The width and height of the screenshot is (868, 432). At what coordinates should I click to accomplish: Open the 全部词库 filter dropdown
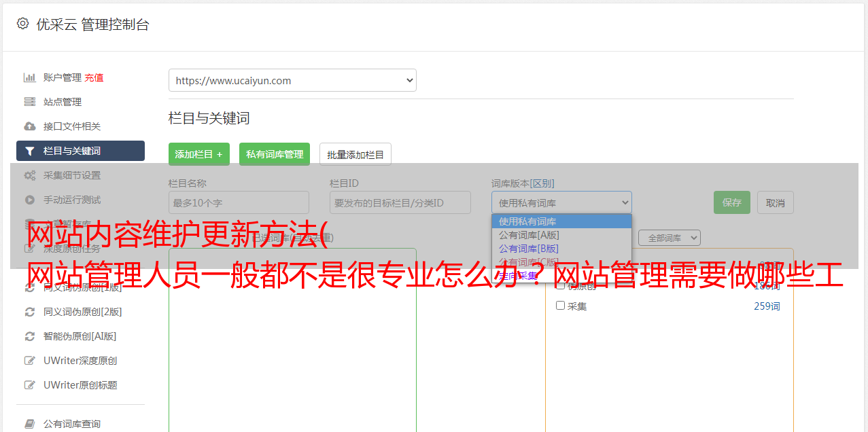669,238
